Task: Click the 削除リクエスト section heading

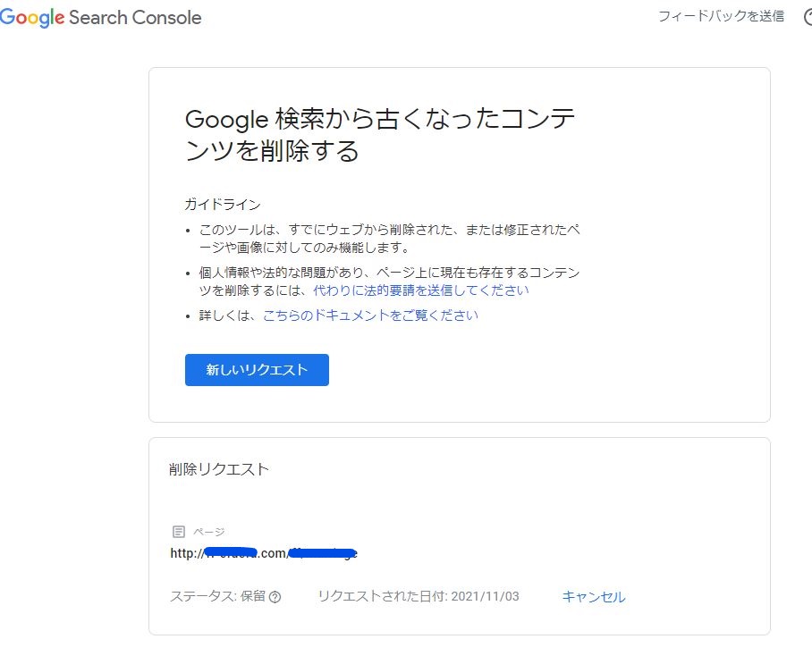Action: pyautogui.click(x=219, y=469)
